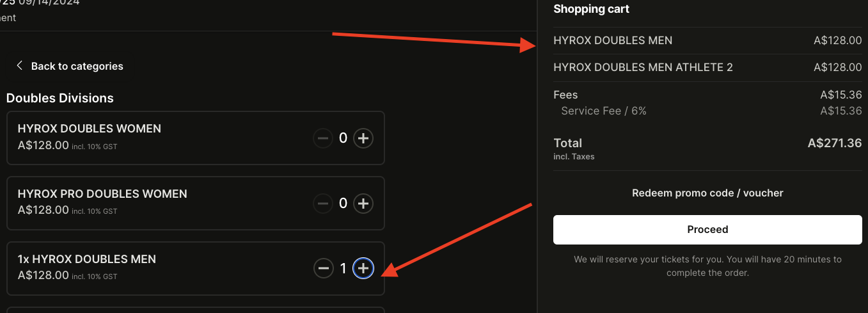Image resolution: width=868 pixels, height=313 pixels.
Task: Click the Total amount A$271.36
Action: pos(834,143)
